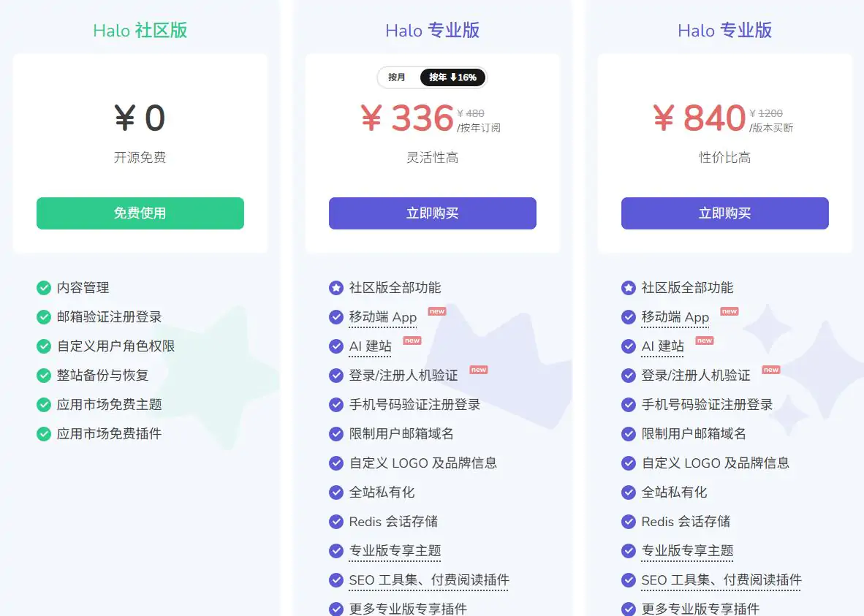This screenshot has height=616, width=864.
Task: Click 立即购买 for the 336 yuan plan
Action: tap(432, 213)
